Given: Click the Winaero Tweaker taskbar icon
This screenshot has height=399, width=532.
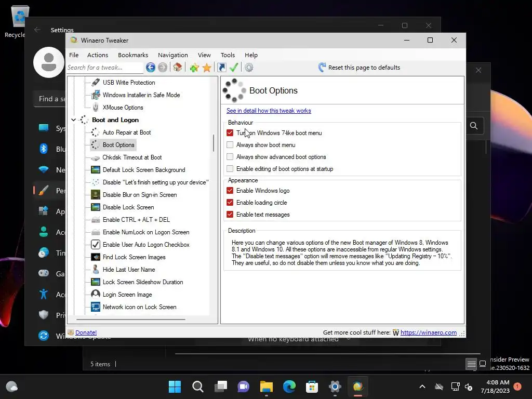Looking at the screenshot, I should [357, 387].
